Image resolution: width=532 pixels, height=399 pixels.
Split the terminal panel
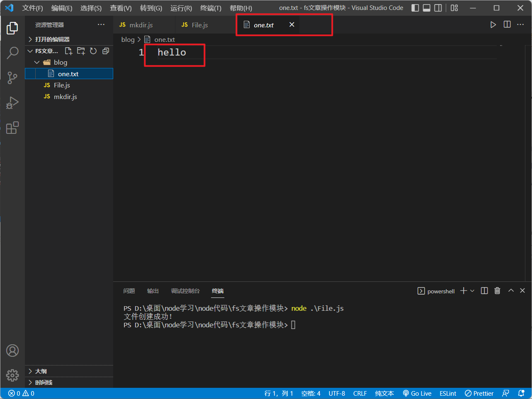tap(484, 291)
